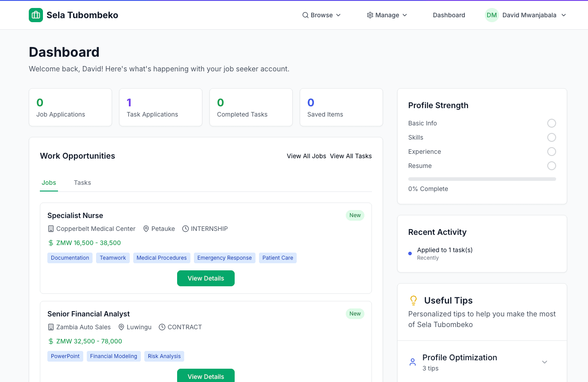The width and height of the screenshot is (588, 382).
Task: Click the clock icon beside CONTRACT
Action: coord(162,327)
